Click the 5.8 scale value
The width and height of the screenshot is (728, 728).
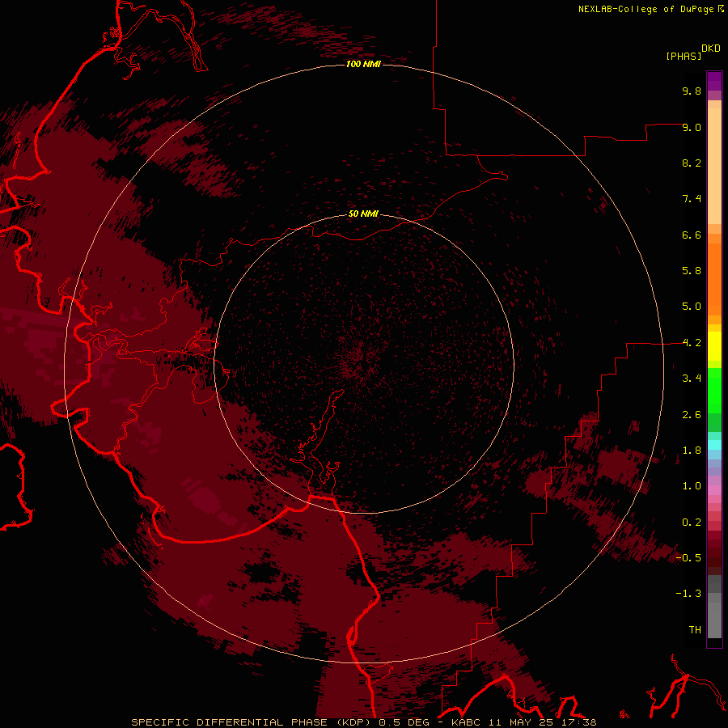point(692,271)
